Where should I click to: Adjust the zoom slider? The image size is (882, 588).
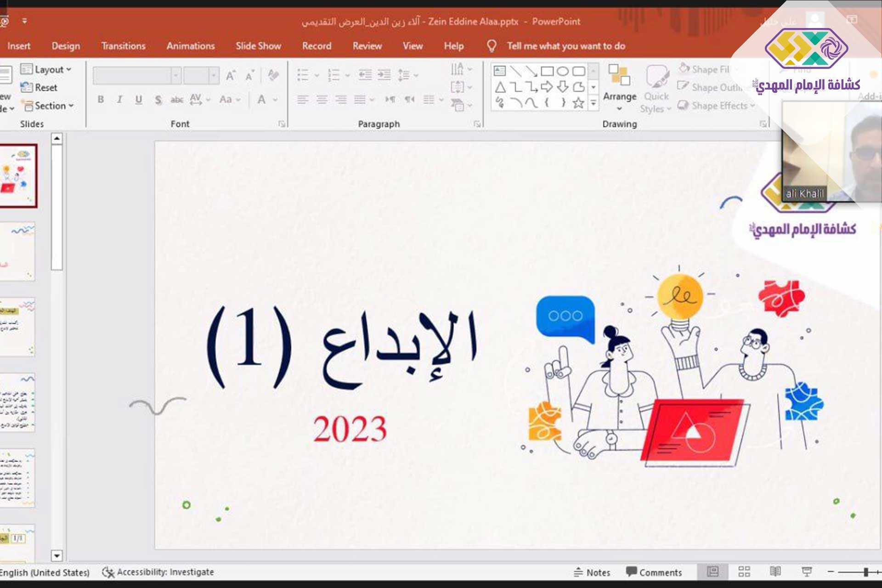(865, 572)
